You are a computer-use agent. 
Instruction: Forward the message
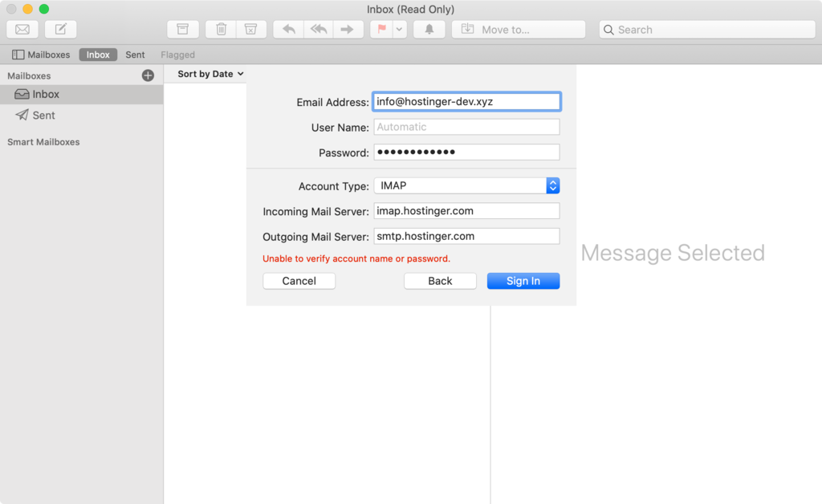click(x=348, y=29)
